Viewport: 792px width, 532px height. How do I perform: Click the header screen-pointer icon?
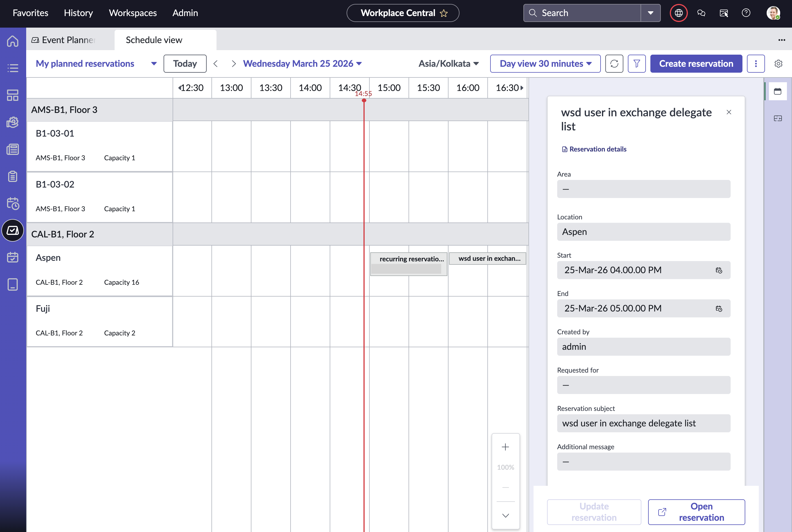point(724,13)
